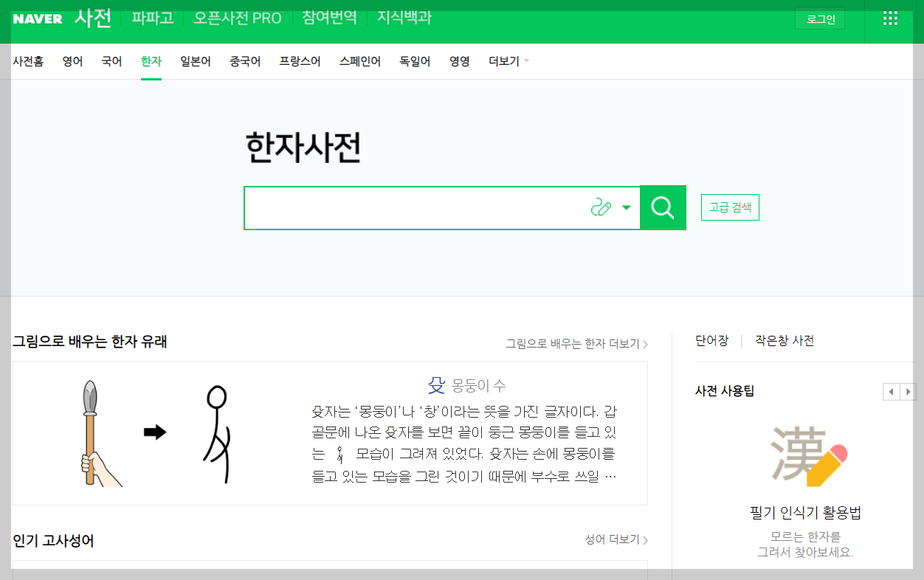Click the 로그인 button
This screenshot has height=580, width=924.
819,18
